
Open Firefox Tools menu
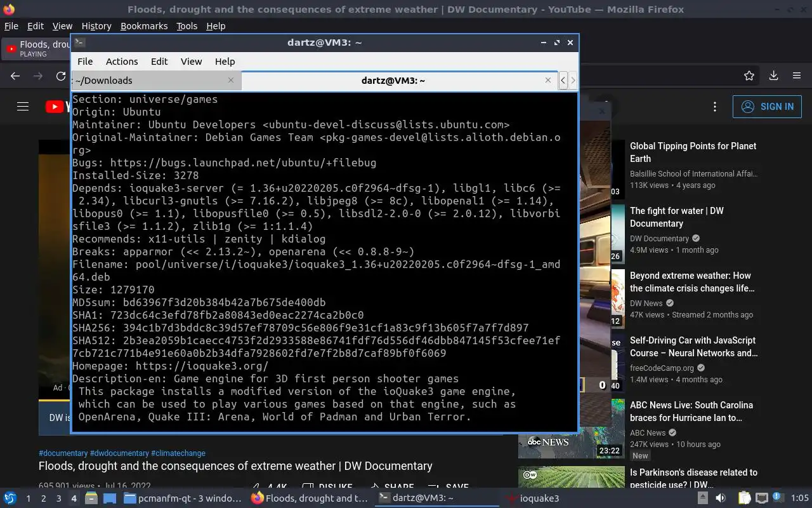(x=187, y=26)
